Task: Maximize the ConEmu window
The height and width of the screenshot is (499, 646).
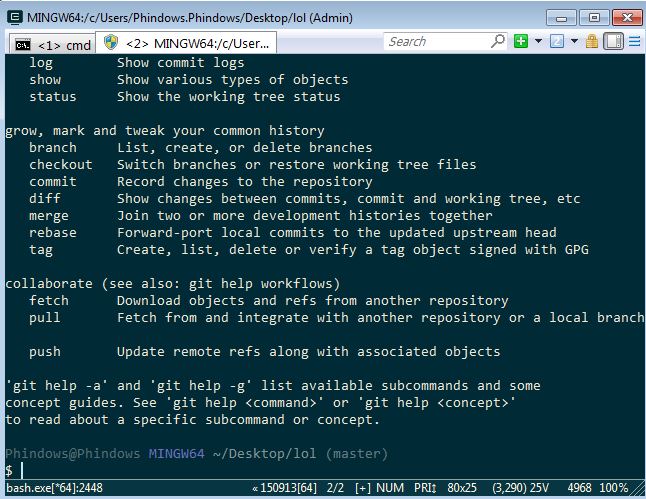Action: point(594,18)
